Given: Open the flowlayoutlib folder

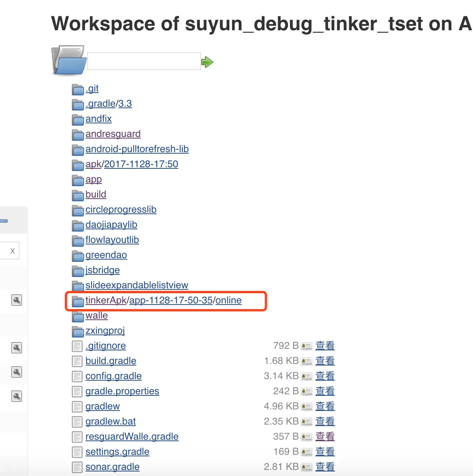Looking at the screenshot, I should (112, 240).
